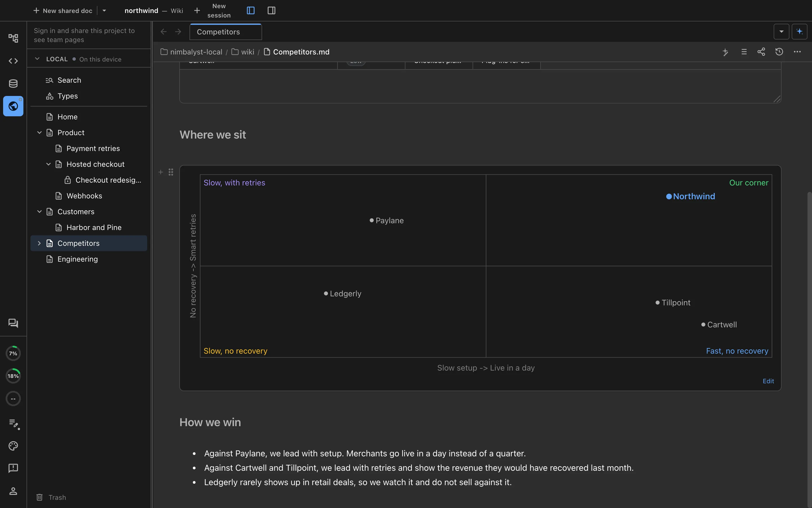Open the database icon in left rail
The height and width of the screenshot is (508, 812).
pos(13,83)
